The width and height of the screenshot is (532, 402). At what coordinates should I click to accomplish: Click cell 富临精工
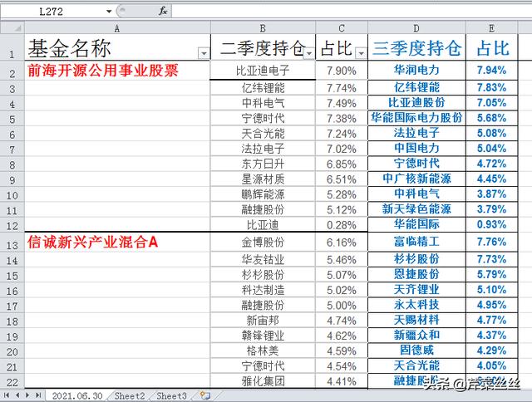(416, 242)
